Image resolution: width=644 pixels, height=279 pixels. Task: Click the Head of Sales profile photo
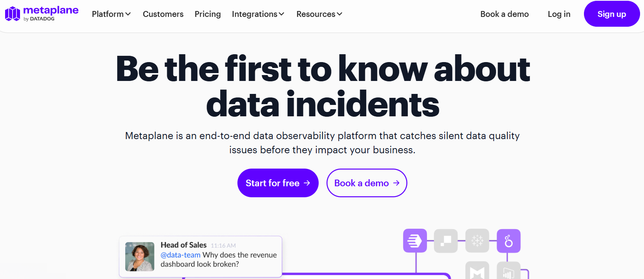139,256
